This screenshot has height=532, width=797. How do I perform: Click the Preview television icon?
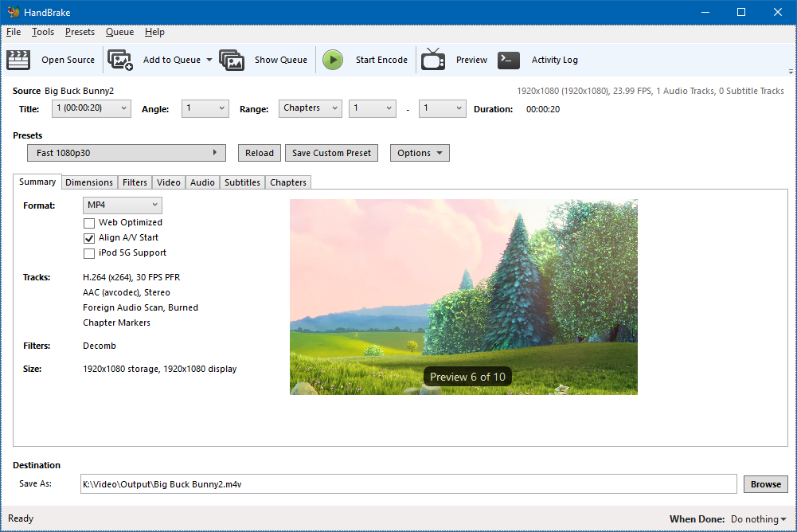click(x=433, y=59)
